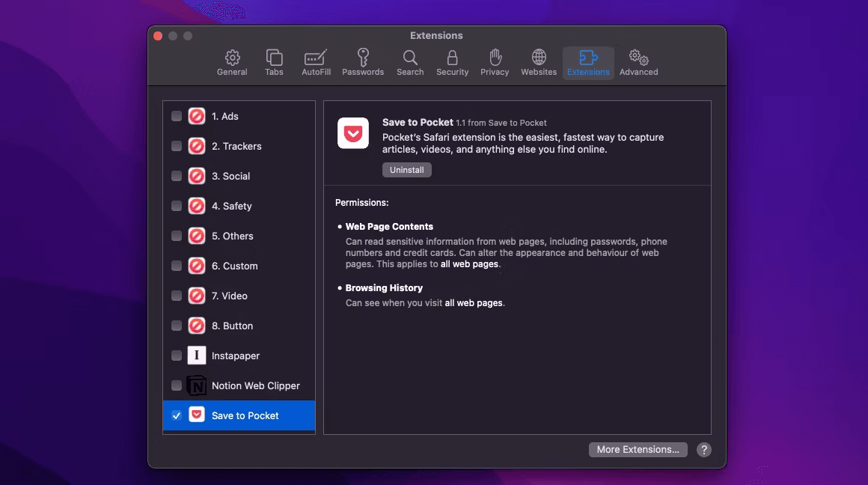Click the 5. Others blocker icon

197,236
